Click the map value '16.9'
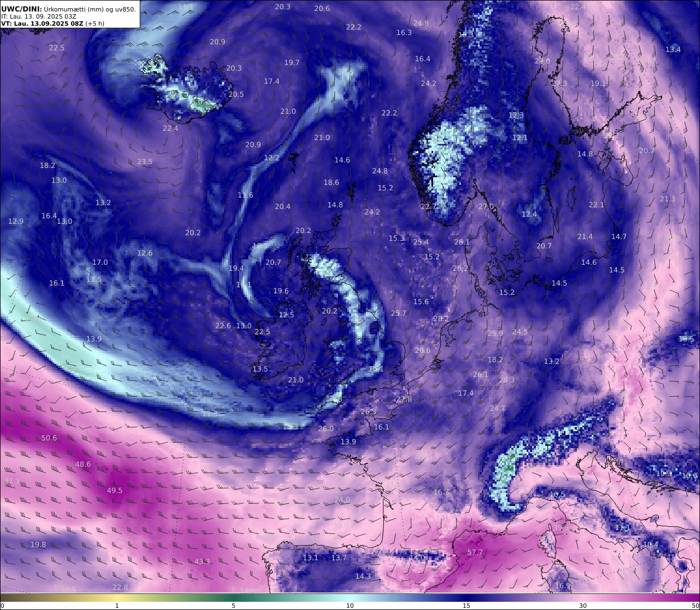This screenshot has width=700, height=610. [x=563, y=586]
